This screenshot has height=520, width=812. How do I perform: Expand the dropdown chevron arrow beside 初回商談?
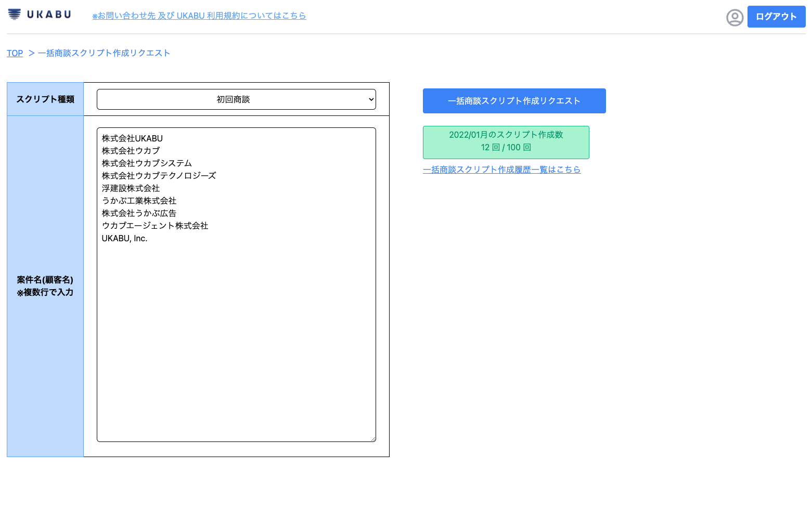(371, 99)
